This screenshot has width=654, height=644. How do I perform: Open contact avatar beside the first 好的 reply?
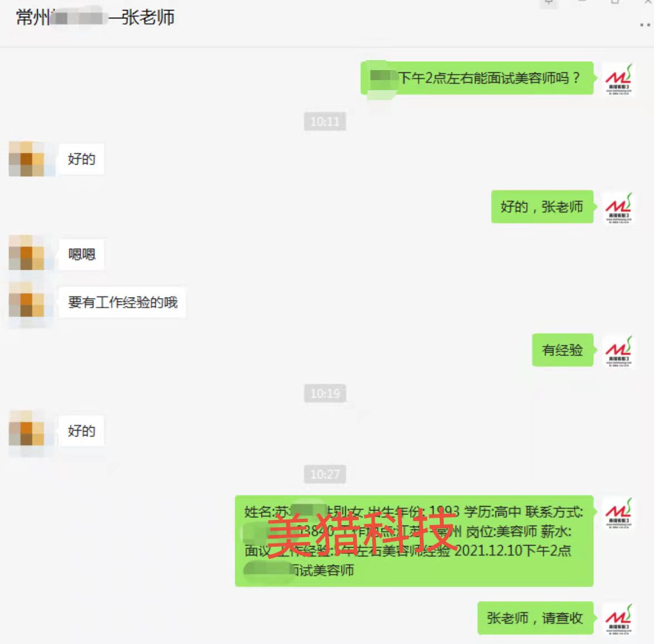(27, 159)
